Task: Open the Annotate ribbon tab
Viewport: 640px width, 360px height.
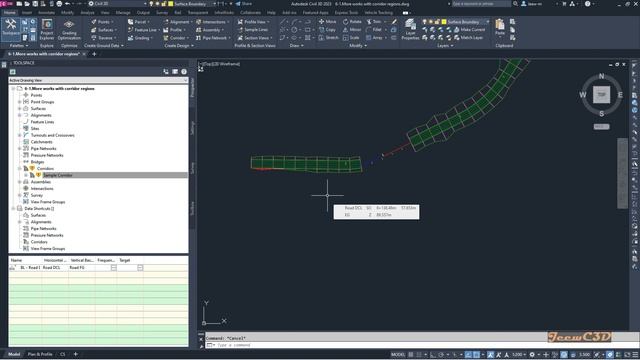Action: click(46, 13)
